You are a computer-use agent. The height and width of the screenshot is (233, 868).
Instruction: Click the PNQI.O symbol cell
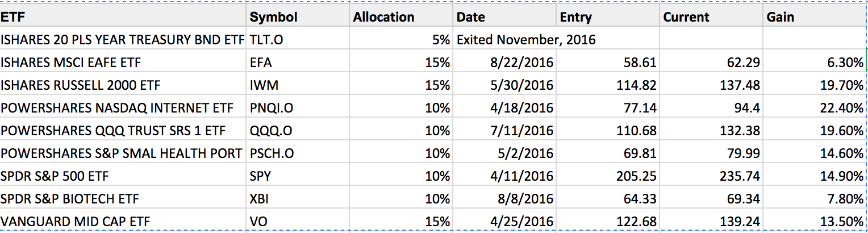[x=299, y=107]
